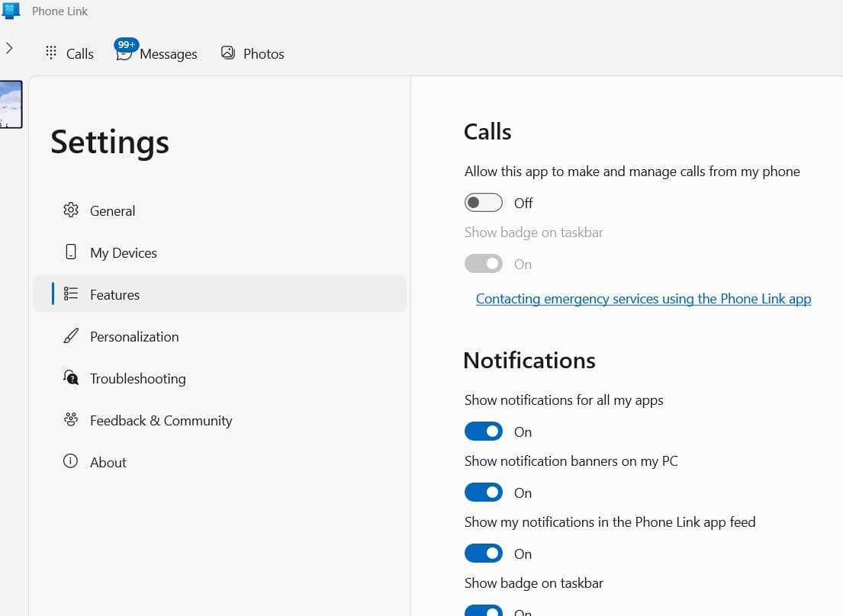Open the emergency services help link

(643, 298)
